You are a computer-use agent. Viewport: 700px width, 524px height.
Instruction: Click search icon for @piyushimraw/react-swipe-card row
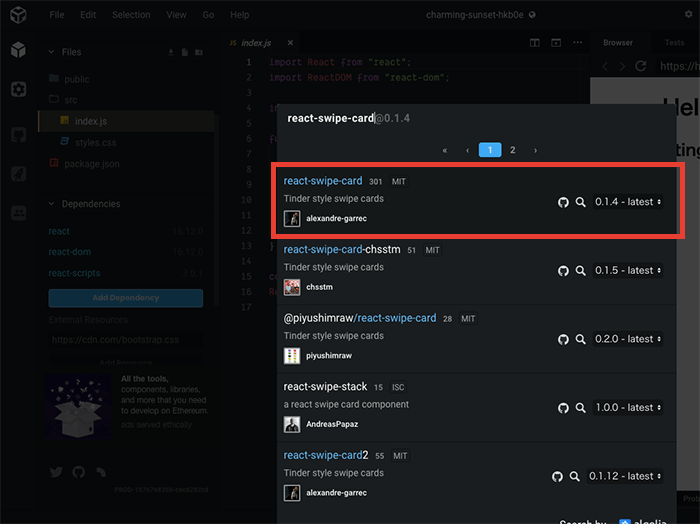click(x=580, y=339)
